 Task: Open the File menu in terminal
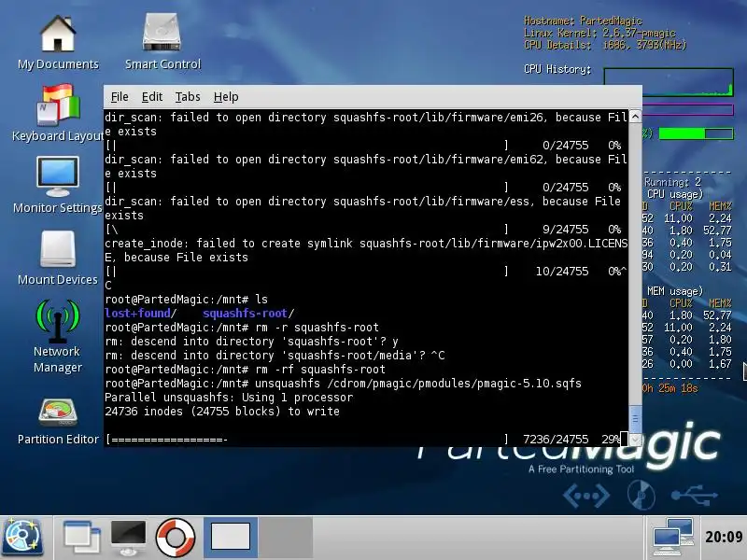[120, 97]
